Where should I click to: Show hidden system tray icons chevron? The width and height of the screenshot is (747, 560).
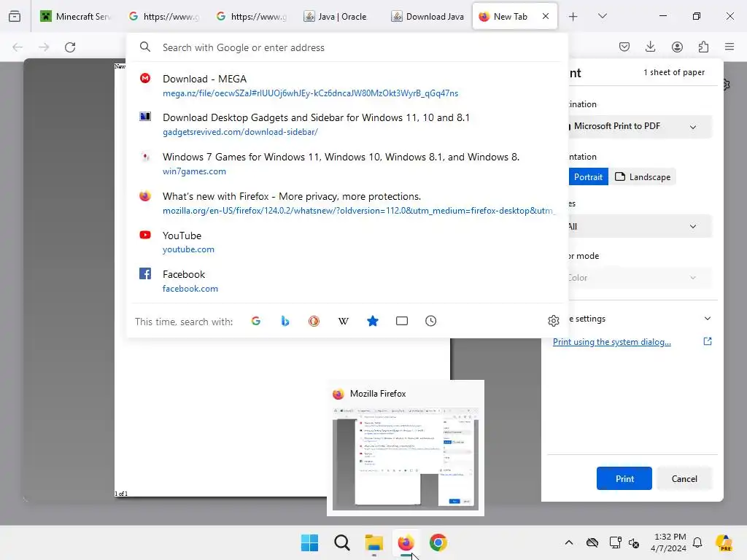point(569,542)
